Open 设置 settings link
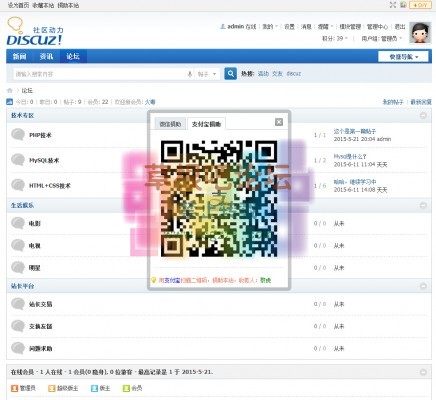This screenshot has width=436, height=400. click(x=289, y=27)
